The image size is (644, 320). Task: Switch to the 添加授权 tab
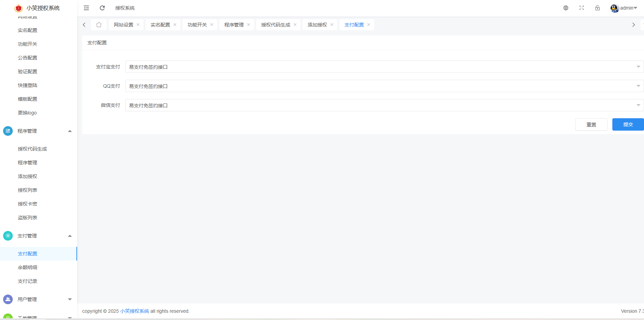pos(317,25)
